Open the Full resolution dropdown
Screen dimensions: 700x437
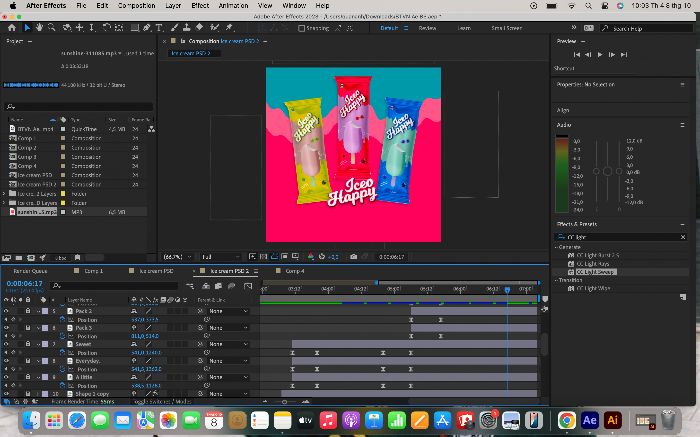(x=220, y=257)
